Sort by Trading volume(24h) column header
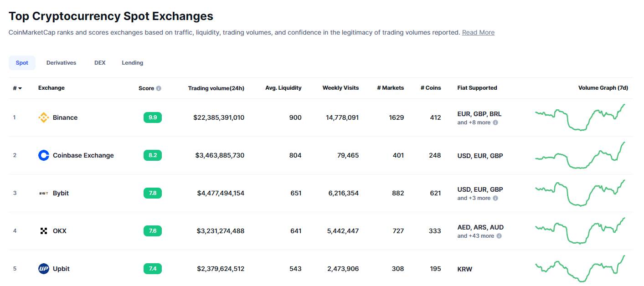Viewport: 644px width, 286px height. click(x=216, y=88)
